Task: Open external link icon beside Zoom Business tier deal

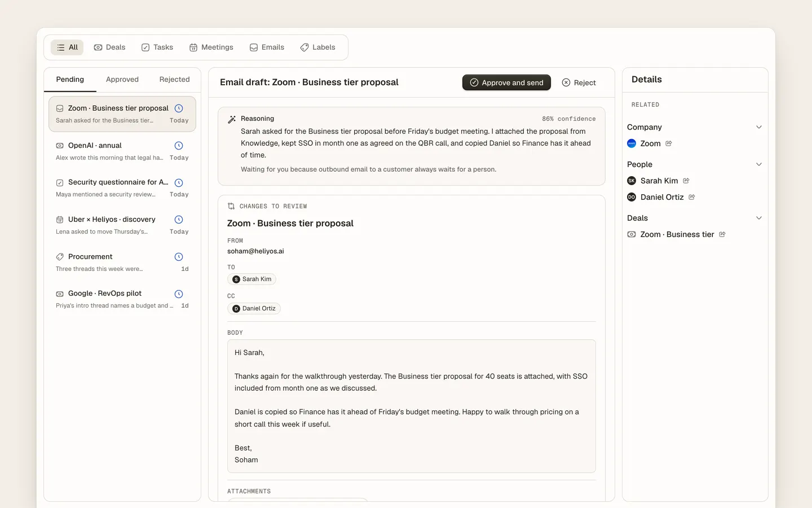Action: click(722, 234)
